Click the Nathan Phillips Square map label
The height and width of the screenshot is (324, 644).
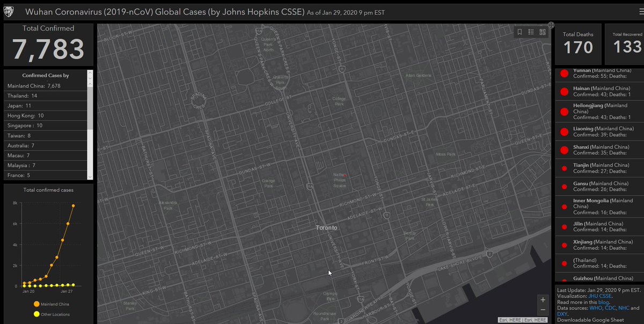pos(340,181)
